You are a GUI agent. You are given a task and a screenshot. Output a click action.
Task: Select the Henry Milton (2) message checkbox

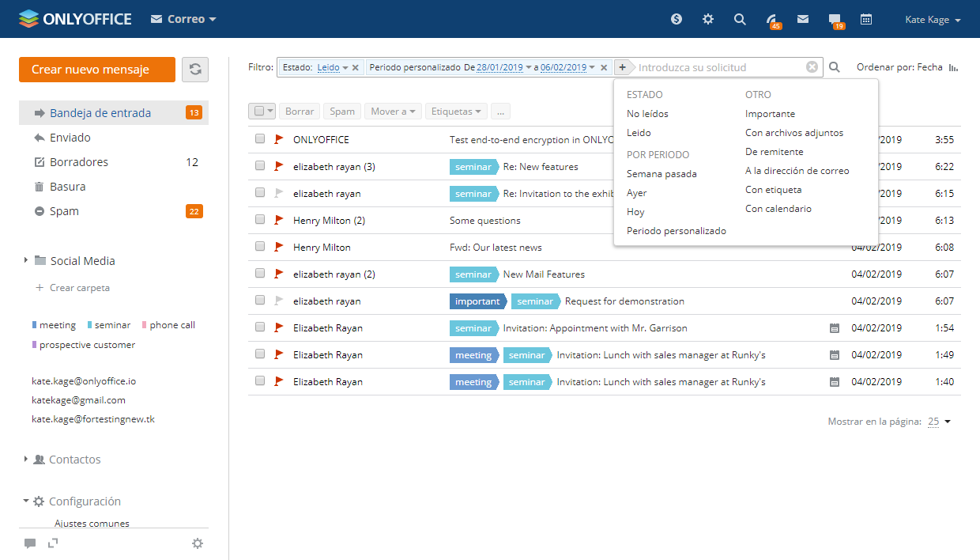(x=260, y=221)
